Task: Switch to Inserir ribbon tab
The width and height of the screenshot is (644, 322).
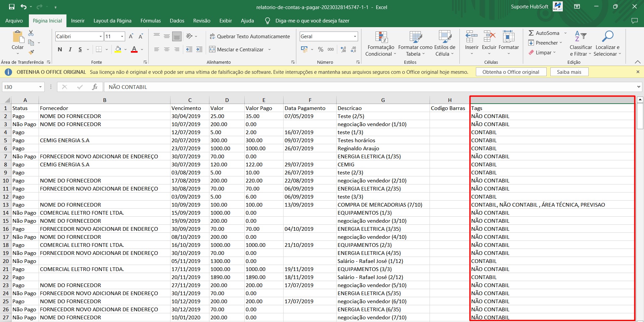Action: pyautogui.click(x=78, y=21)
